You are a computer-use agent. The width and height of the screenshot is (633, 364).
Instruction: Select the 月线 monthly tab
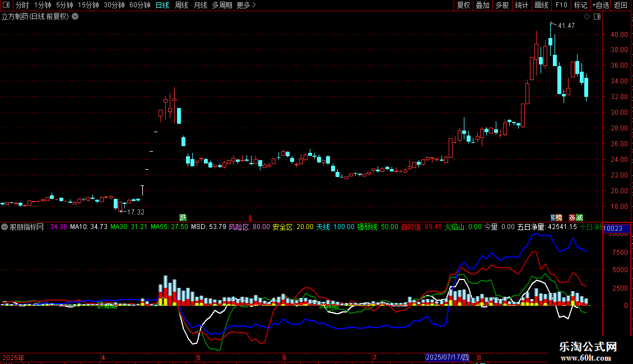pyautogui.click(x=200, y=5)
